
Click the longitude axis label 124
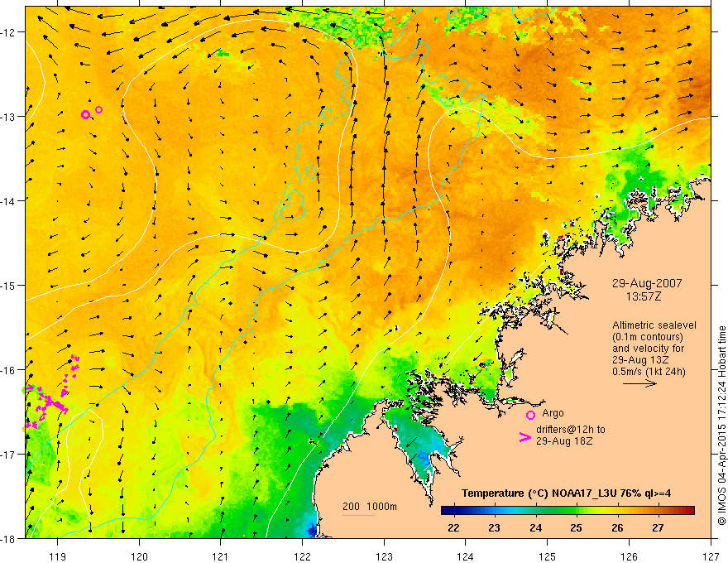466,556
